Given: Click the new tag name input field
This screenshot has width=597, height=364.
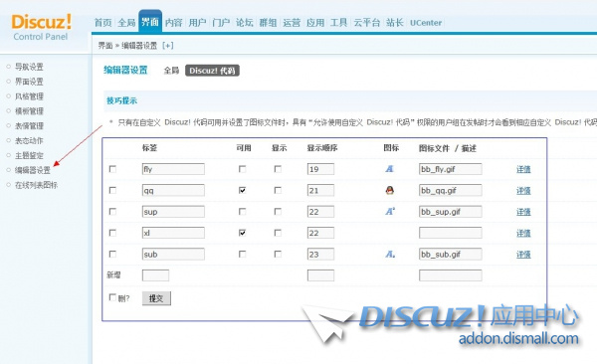Looking at the screenshot, I should tap(155, 275).
